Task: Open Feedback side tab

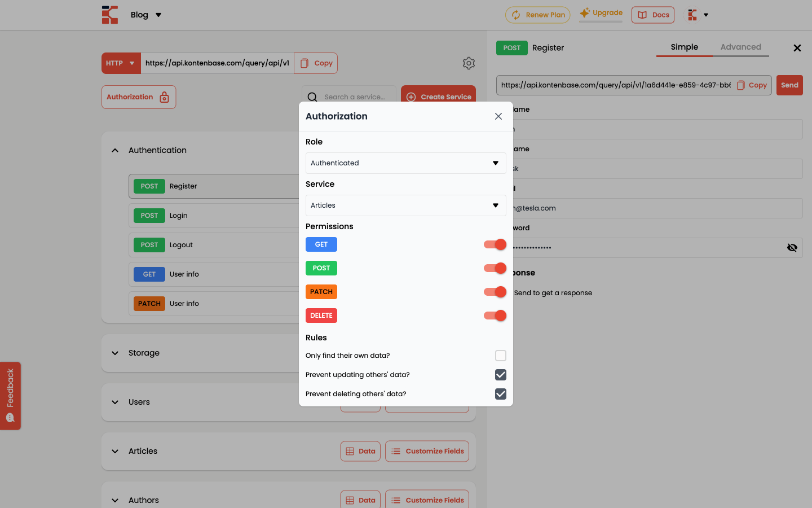Action: point(10,396)
